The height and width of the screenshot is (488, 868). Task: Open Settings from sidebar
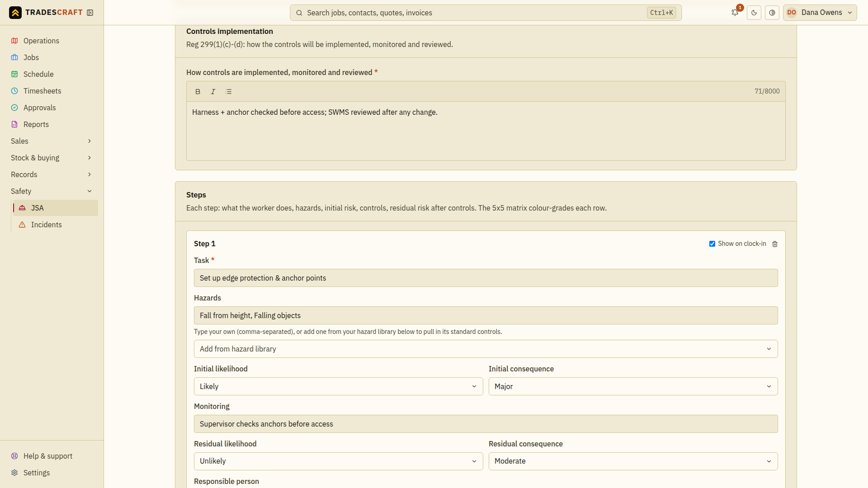click(x=52, y=473)
